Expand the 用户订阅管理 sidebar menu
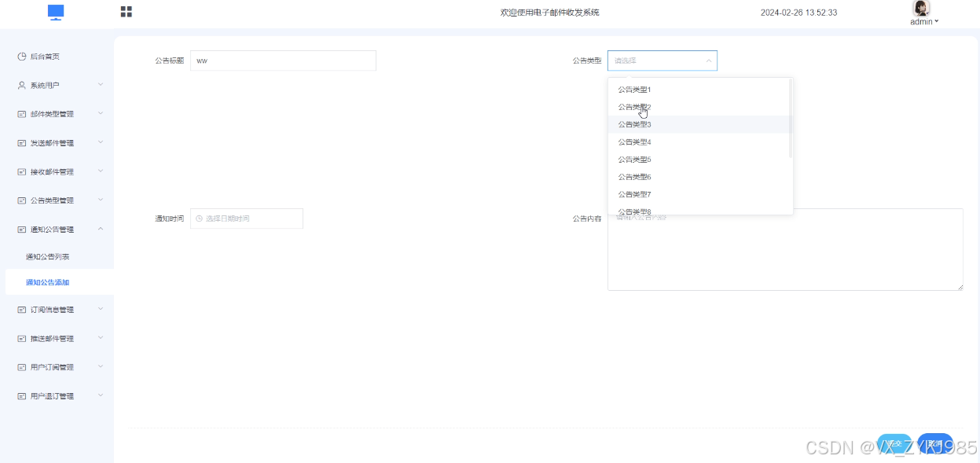 [55, 366]
